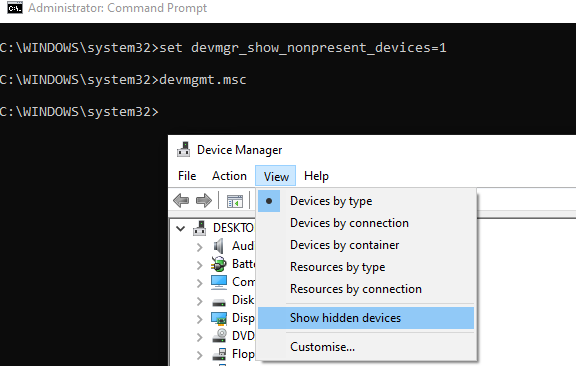Click the Forward arrow toolbar button
This screenshot has width=576, height=366.
pos(204,201)
